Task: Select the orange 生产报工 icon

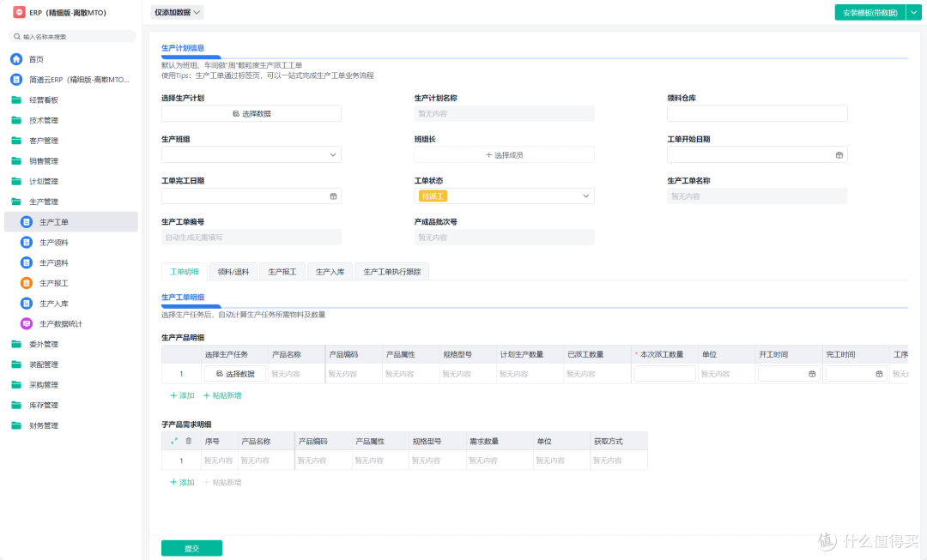Action: [27, 283]
